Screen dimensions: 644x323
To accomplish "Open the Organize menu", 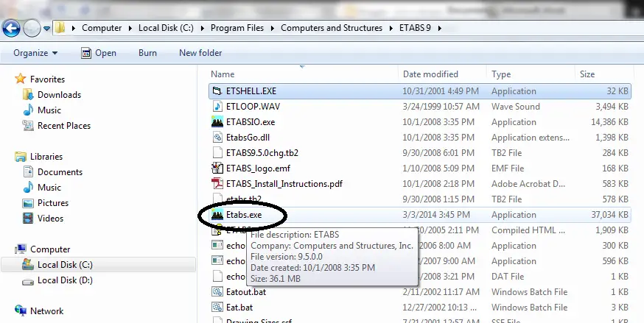I will coord(35,53).
